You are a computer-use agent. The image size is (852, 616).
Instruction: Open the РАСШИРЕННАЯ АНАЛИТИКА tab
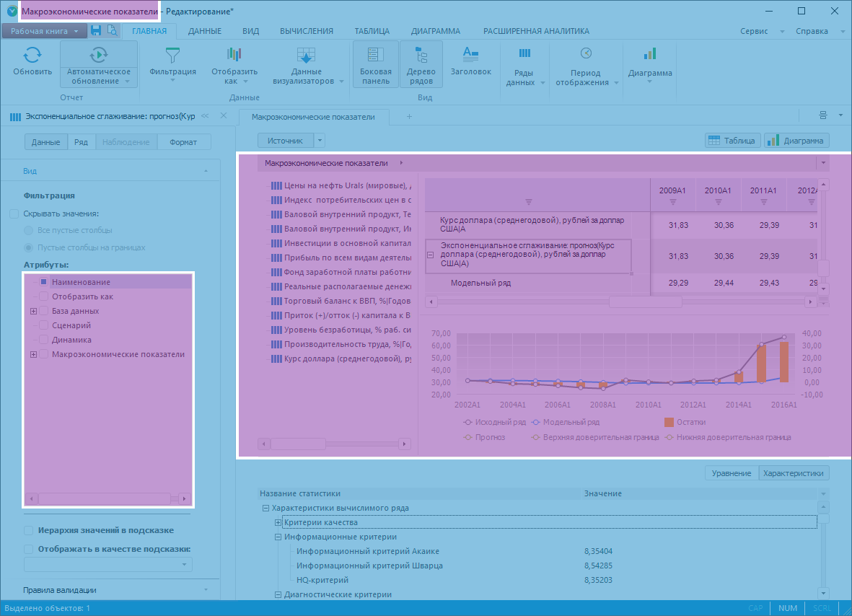(x=535, y=31)
